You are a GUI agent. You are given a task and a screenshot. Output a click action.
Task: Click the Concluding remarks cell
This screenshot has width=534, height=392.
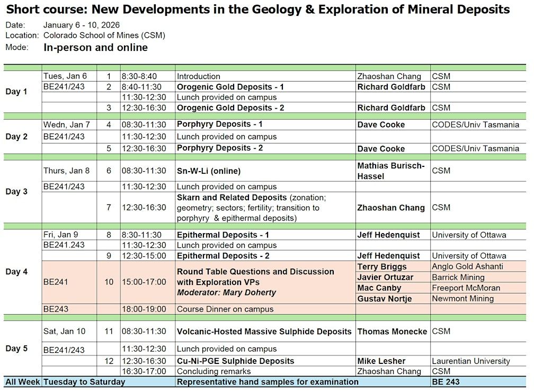coord(213,371)
